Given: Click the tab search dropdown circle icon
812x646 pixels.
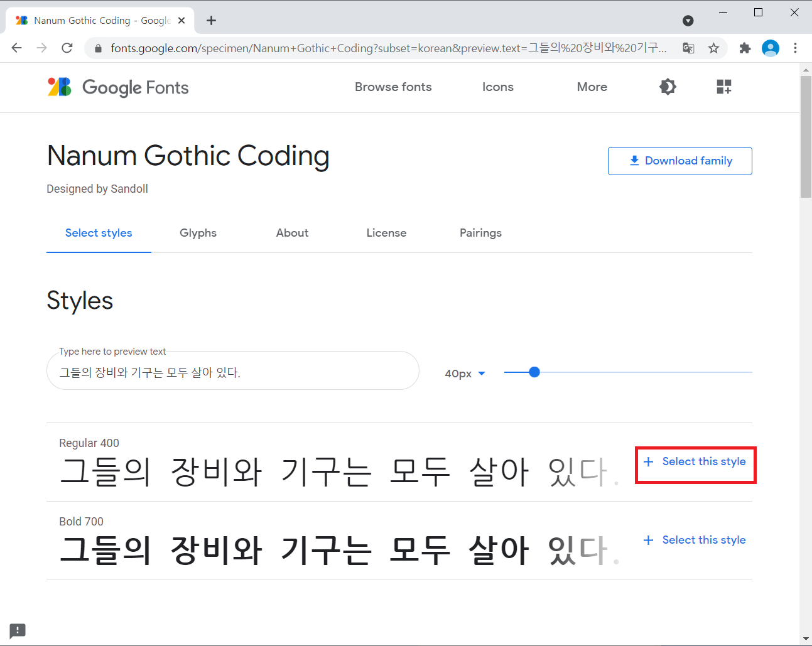Looking at the screenshot, I should (688, 21).
